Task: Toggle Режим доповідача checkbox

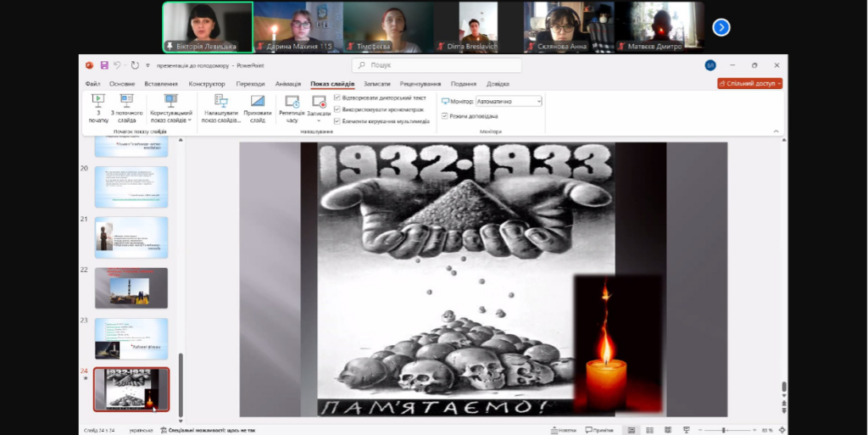Action: click(444, 116)
